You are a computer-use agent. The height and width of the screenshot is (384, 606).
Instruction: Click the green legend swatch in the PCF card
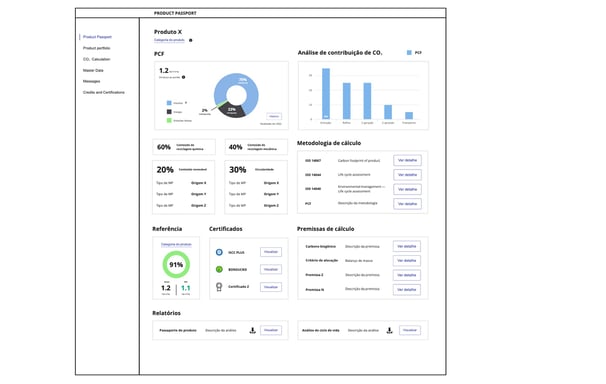click(x=169, y=121)
